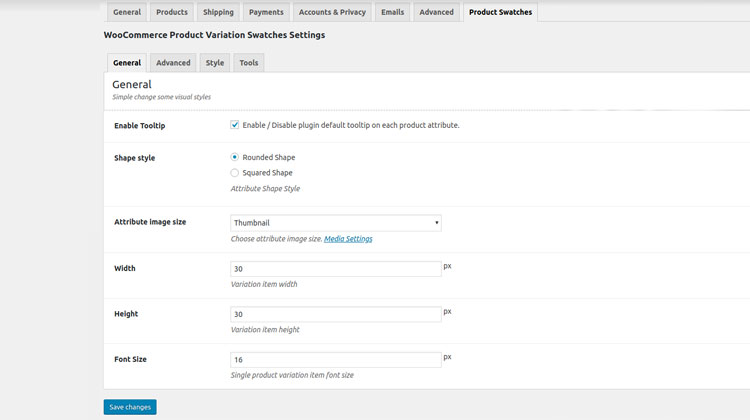This screenshot has width=750, height=420.
Task: Open the Products settings tab
Action: coord(172,12)
